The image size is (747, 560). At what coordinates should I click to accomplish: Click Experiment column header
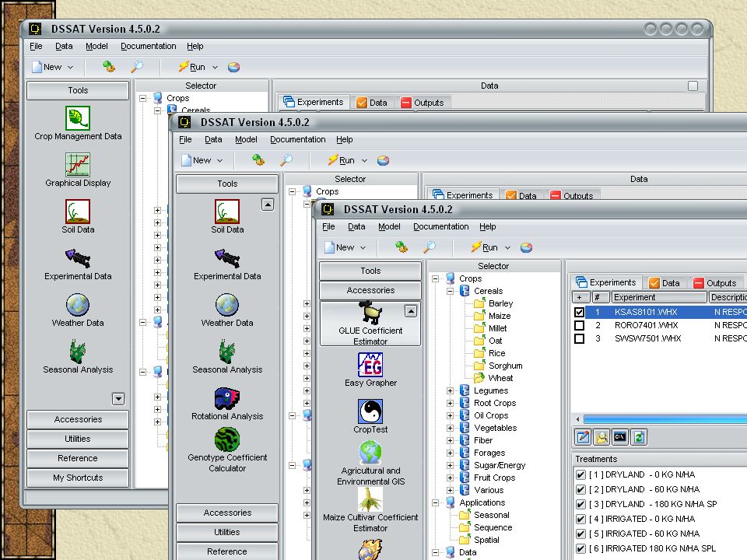click(659, 297)
